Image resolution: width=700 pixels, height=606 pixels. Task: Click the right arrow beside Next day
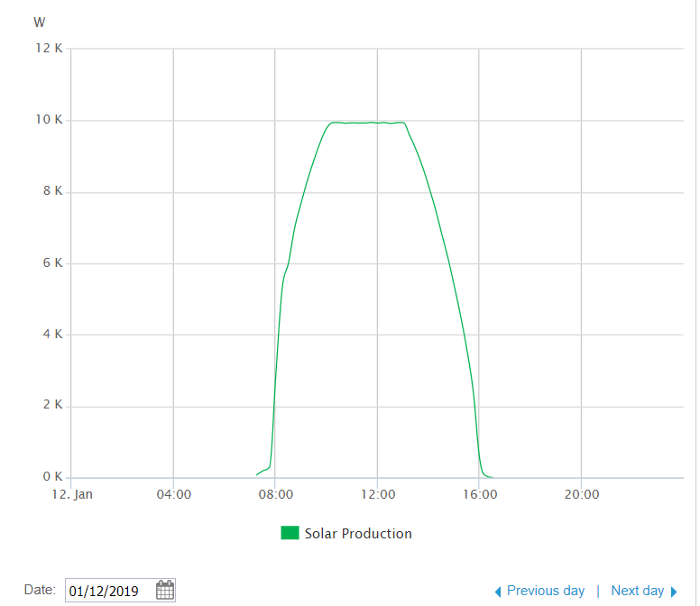[x=674, y=592]
